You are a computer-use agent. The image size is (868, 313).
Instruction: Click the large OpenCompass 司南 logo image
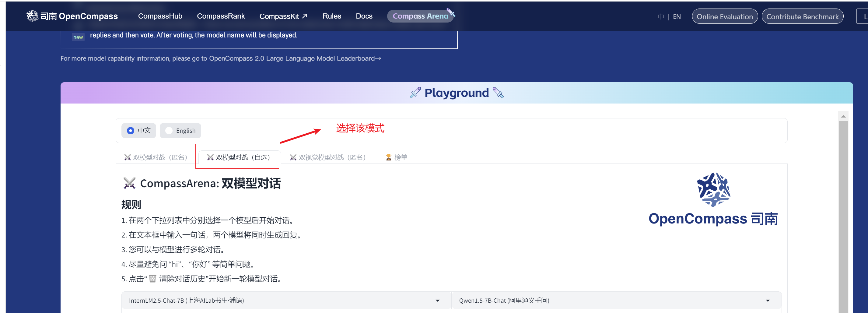pyautogui.click(x=713, y=199)
